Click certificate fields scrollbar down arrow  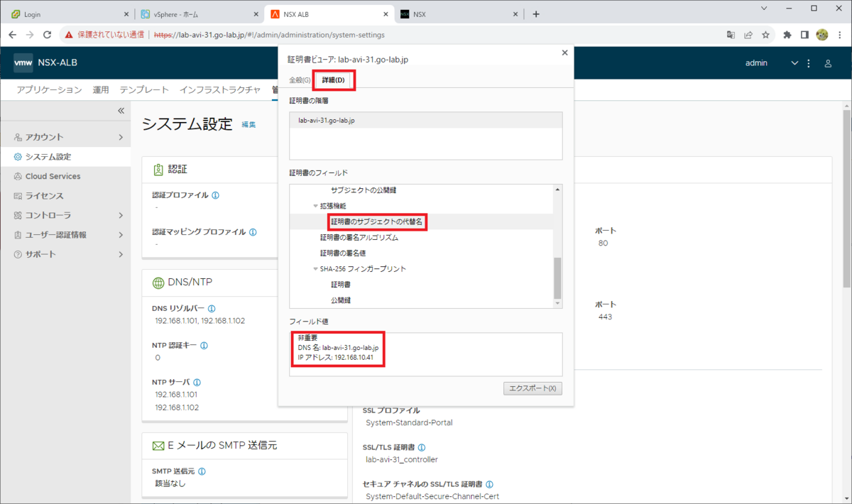pyautogui.click(x=557, y=304)
